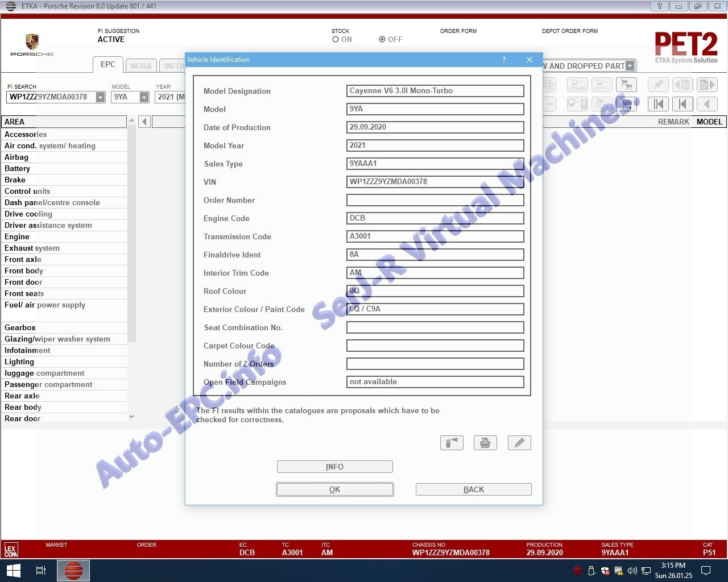This screenshot has height=582, width=728.
Task: Click the Order Number input field
Action: [435, 200]
